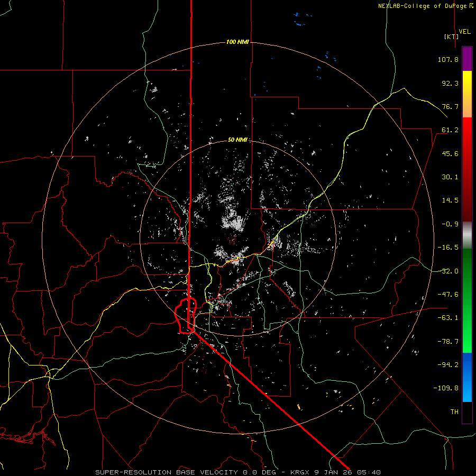Pick the blue segment of the velocity bar
The image size is (476, 476).
[x=467, y=377]
